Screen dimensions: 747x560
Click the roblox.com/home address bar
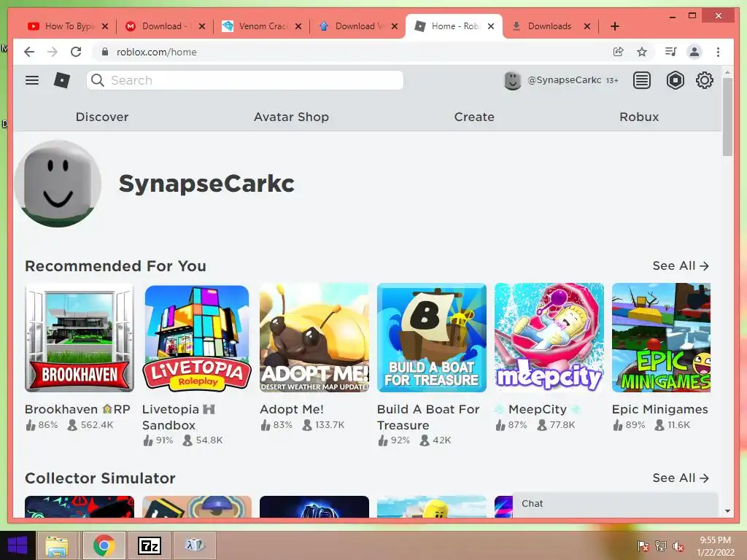[x=352, y=52]
